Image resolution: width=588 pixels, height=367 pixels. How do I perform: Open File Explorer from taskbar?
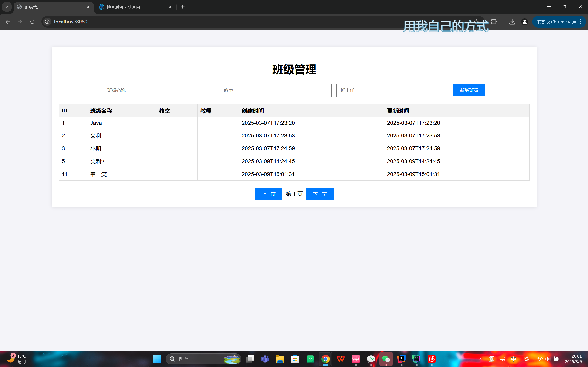[x=280, y=359]
